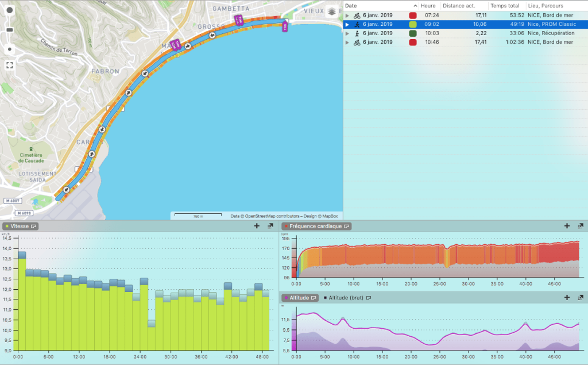Sort activities by Date column
This screenshot has height=365, width=588.
point(351,5)
